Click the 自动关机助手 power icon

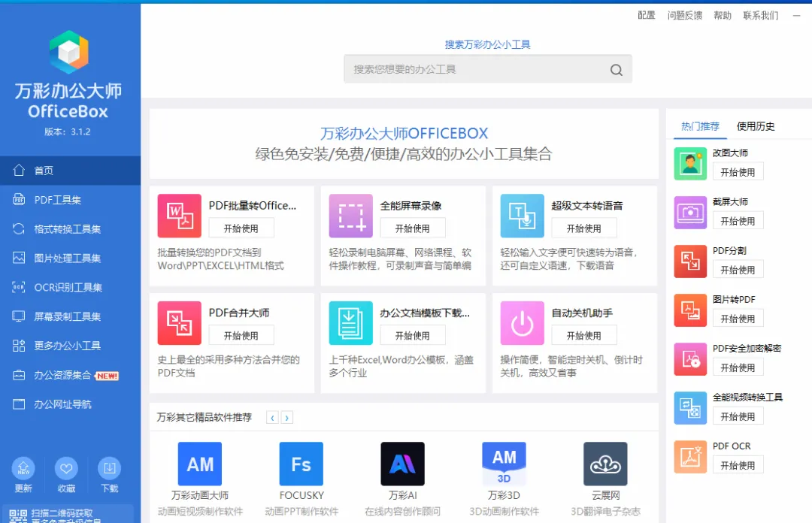(522, 323)
